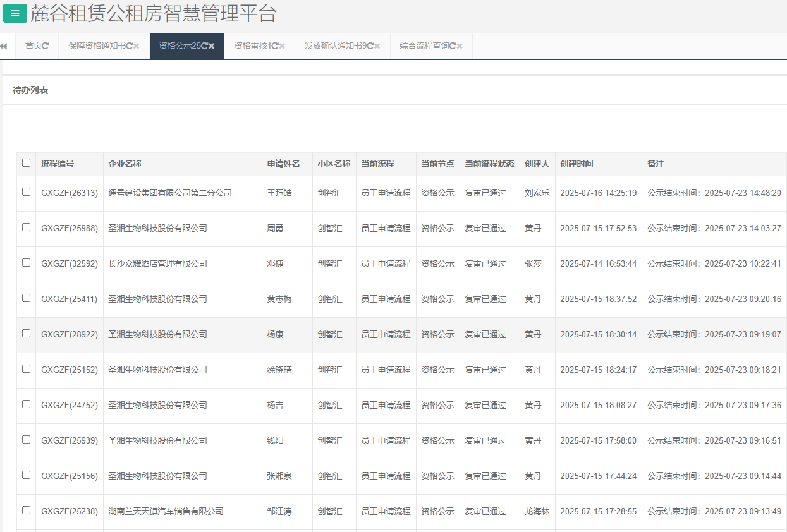
Task: Go to the 首页 tab
Action: pyautogui.click(x=33, y=46)
